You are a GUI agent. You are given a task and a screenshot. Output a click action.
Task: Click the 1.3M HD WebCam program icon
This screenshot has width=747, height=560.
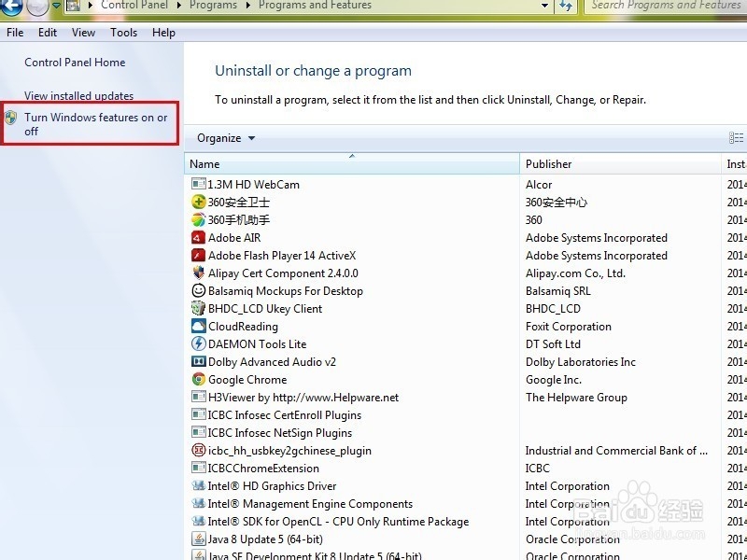[x=198, y=184]
